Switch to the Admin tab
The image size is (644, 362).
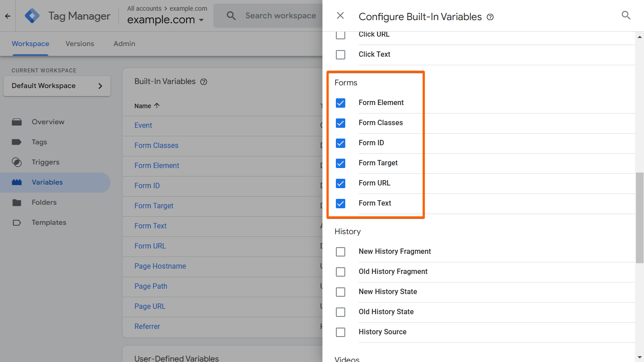[x=124, y=44]
